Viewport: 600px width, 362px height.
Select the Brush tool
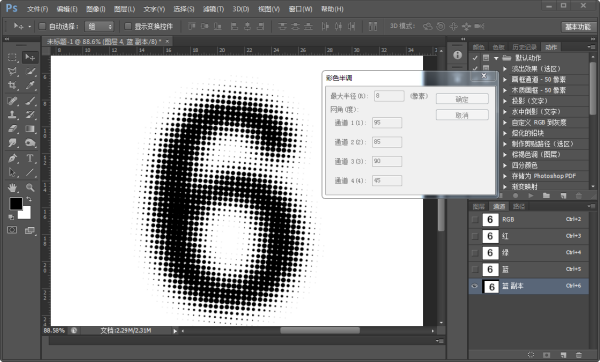30,101
